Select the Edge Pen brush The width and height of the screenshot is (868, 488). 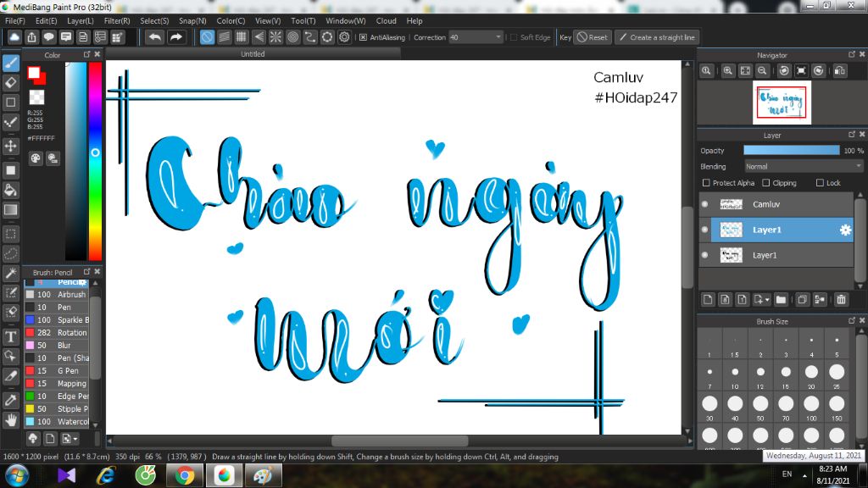[x=57, y=396]
